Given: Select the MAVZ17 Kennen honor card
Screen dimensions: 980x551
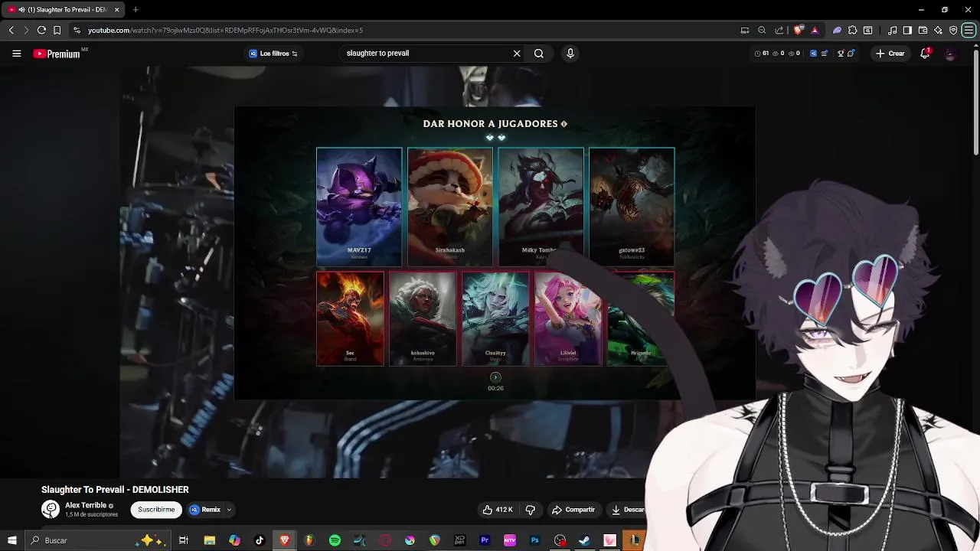Looking at the screenshot, I should click(359, 207).
